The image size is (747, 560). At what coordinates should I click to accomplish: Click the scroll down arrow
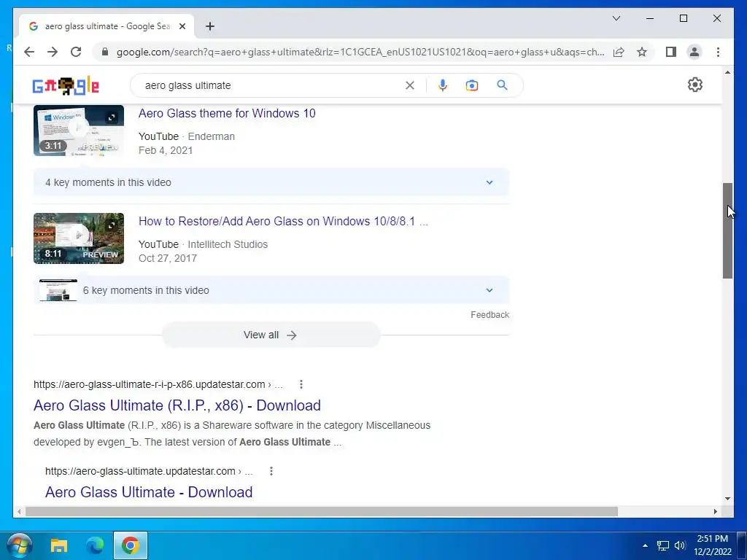pos(727,499)
